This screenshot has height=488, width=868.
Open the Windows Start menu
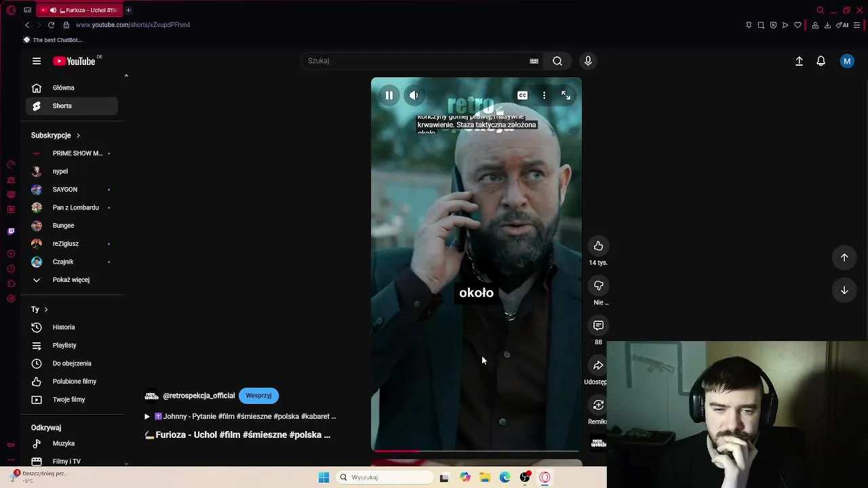coord(323,477)
